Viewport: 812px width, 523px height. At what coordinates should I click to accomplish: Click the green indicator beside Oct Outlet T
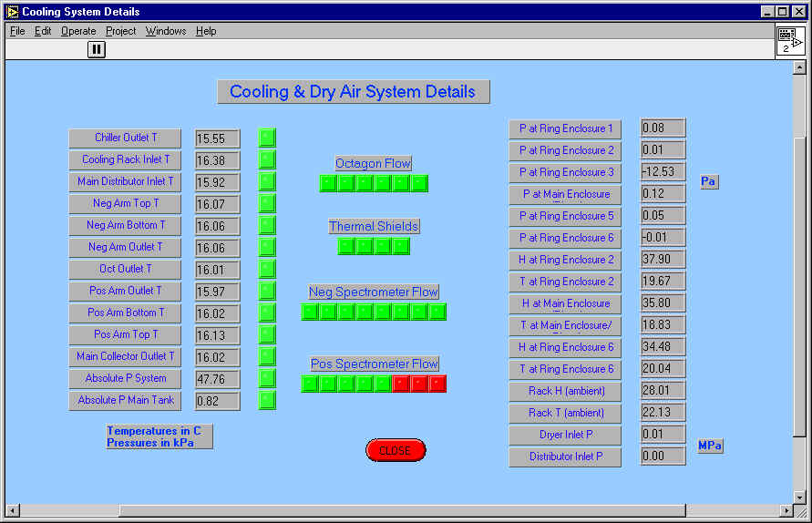[267, 269]
